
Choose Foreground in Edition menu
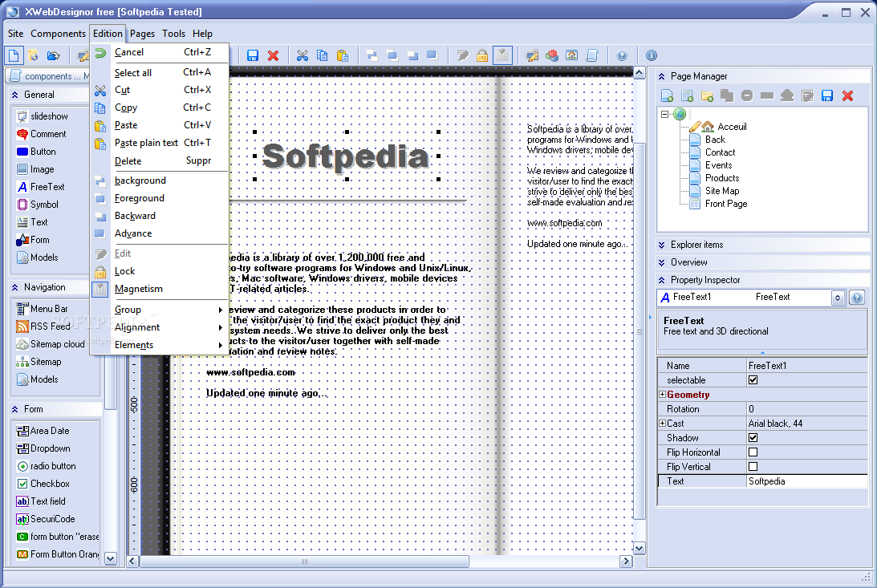click(160, 198)
